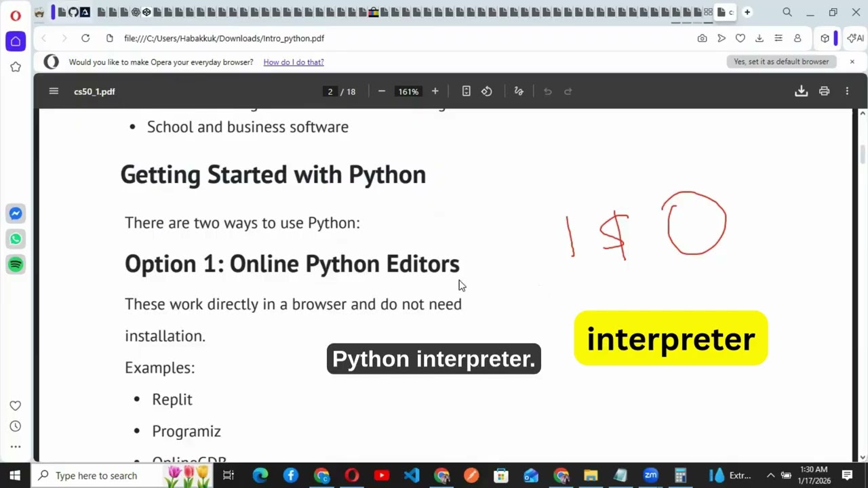Click the Fit to page icon
The width and height of the screenshot is (868, 488).
tap(467, 91)
